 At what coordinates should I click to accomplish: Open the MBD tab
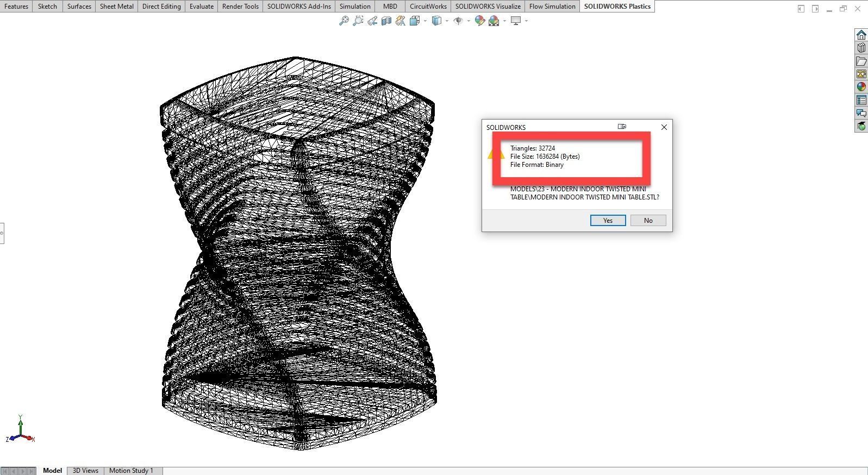tap(390, 7)
